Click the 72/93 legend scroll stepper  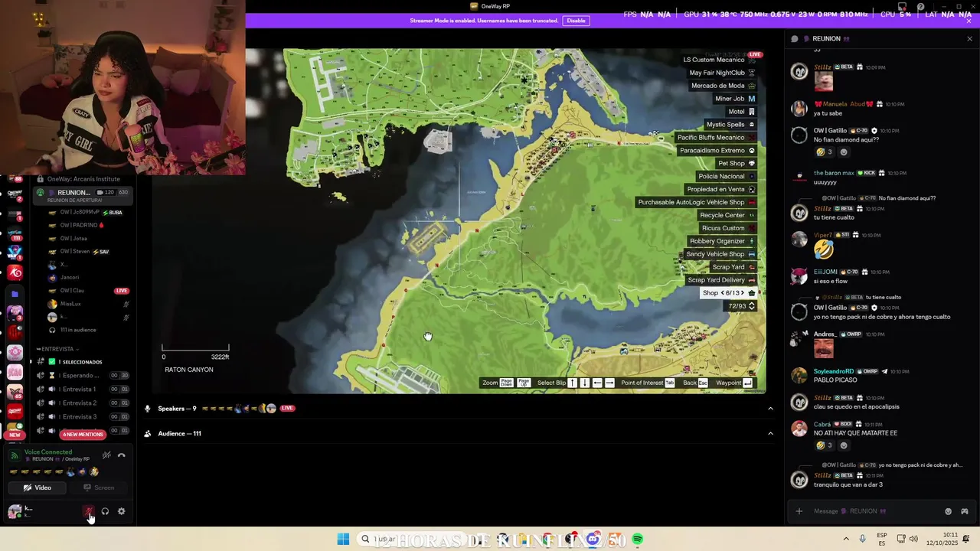pos(751,306)
